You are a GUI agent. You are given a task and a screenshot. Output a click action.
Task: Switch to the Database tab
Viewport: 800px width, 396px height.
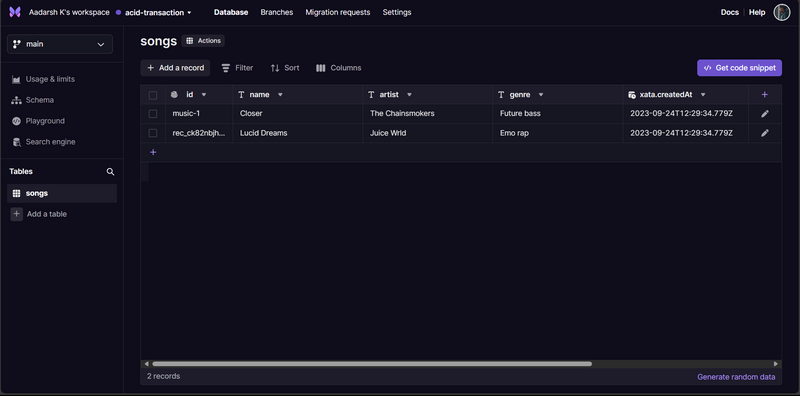[231, 12]
